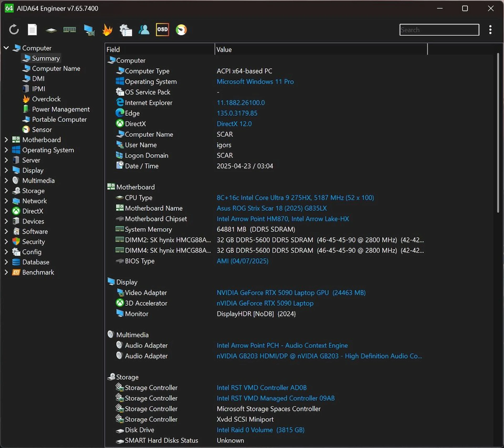Expand the Network tree node
Image resolution: width=504 pixels, height=448 pixels.
click(6, 201)
